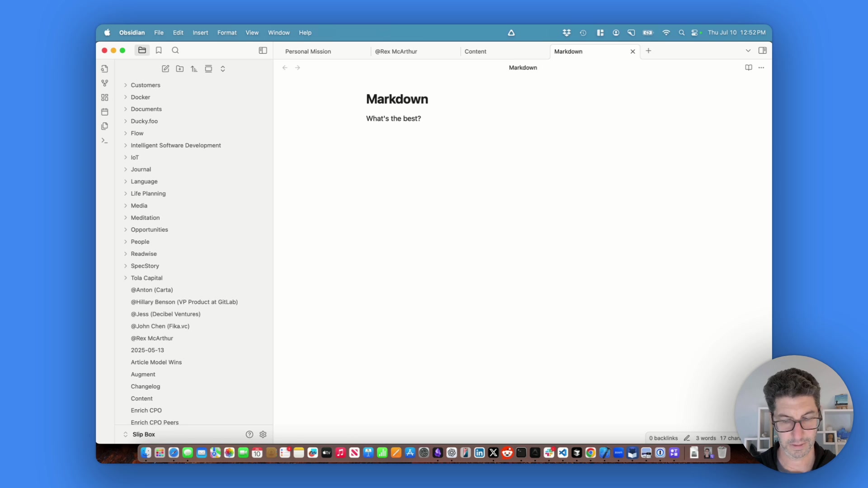
Task: Switch to reading view
Action: point(748,67)
